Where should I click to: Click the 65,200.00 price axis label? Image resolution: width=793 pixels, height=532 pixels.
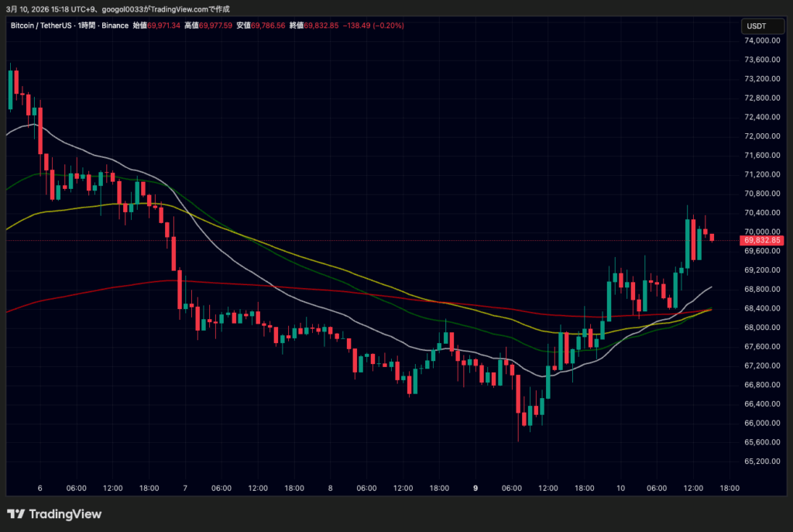click(761, 462)
